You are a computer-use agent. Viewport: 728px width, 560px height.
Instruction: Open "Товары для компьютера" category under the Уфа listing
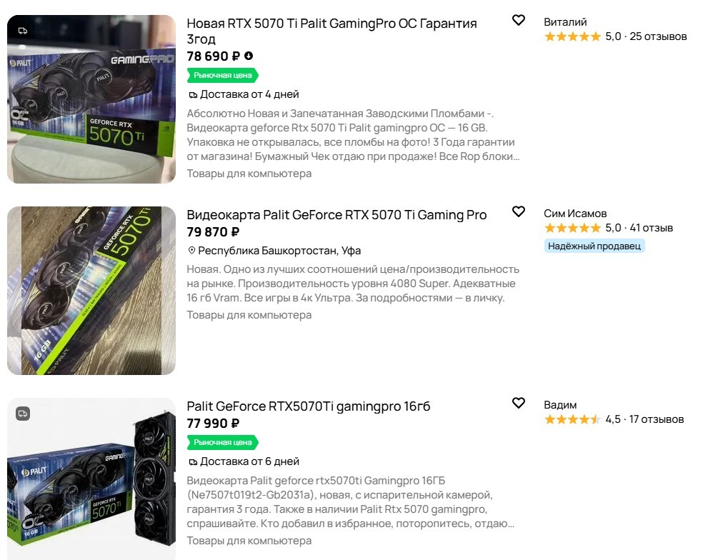pyautogui.click(x=249, y=315)
